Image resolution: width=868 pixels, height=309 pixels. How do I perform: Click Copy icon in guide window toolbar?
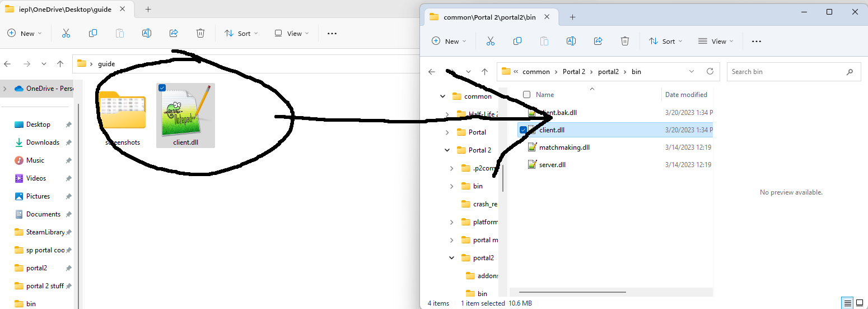pos(93,34)
